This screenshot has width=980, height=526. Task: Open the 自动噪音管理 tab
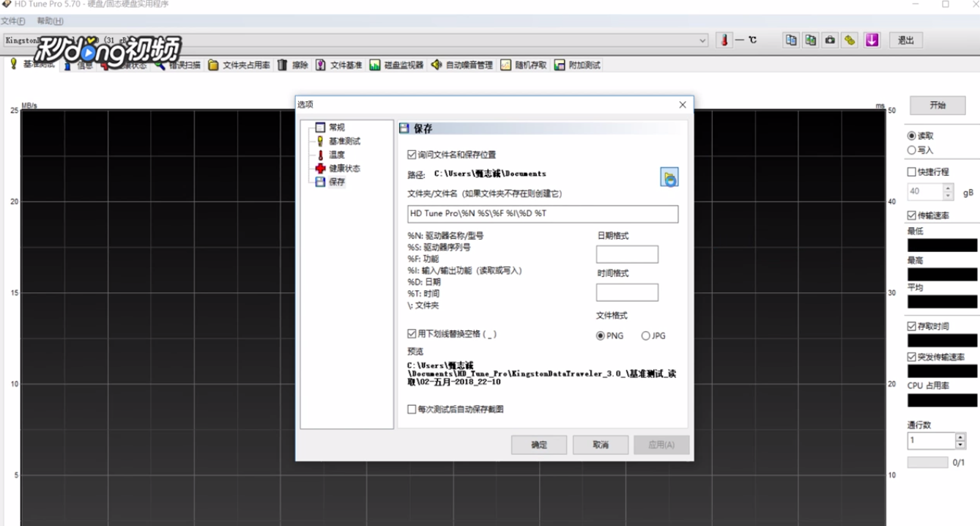(x=461, y=65)
